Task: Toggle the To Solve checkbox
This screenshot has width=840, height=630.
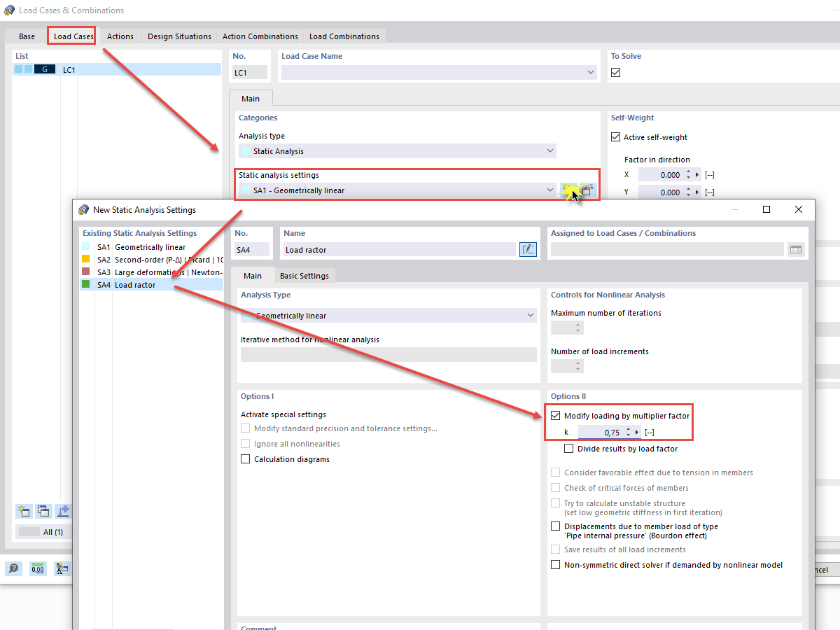Action: pyautogui.click(x=616, y=72)
